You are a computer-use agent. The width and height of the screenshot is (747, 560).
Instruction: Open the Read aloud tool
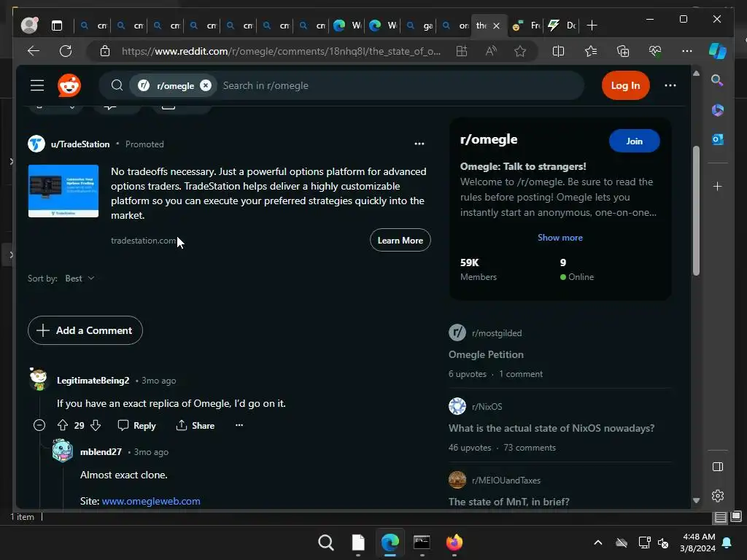pos(491,51)
